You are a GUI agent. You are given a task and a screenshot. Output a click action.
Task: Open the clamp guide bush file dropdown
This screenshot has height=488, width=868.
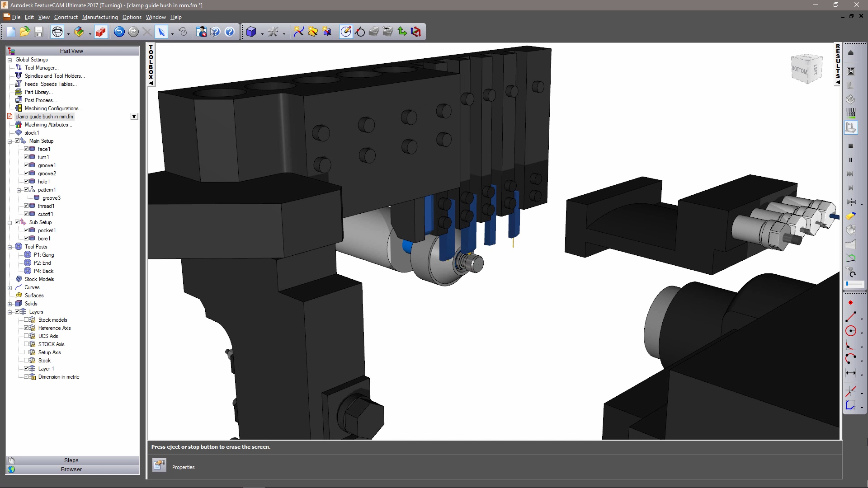coord(134,117)
